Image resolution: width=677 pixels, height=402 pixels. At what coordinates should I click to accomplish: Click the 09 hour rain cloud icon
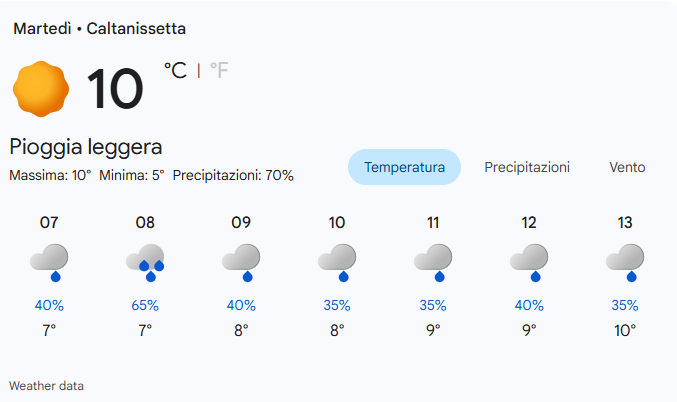pyautogui.click(x=241, y=261)
